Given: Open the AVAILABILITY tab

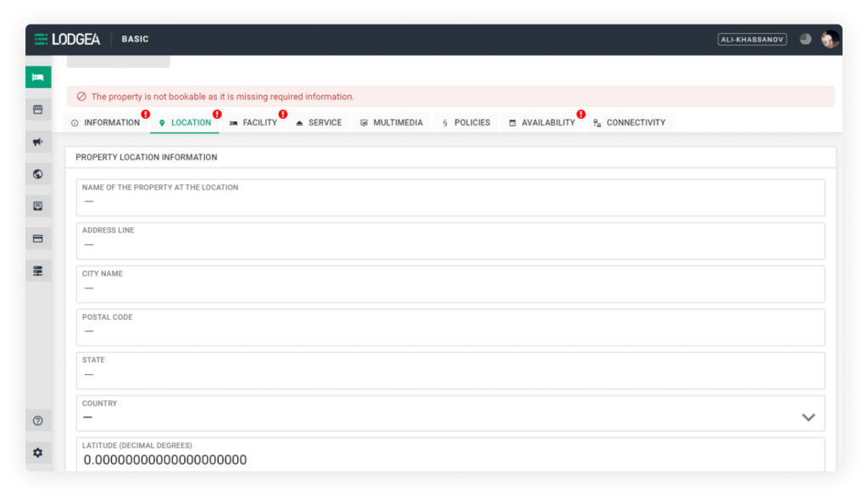Looking at the screenshot, I should point(542,122).
